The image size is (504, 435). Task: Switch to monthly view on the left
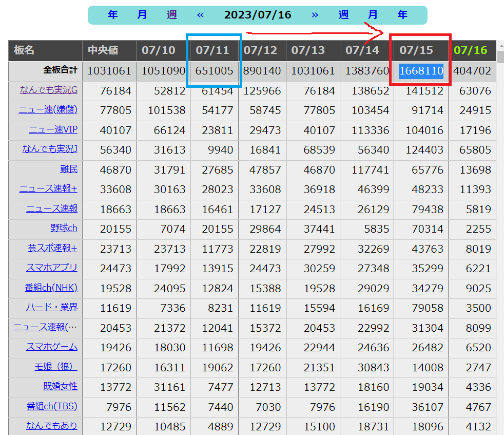[x=142, y=15]
